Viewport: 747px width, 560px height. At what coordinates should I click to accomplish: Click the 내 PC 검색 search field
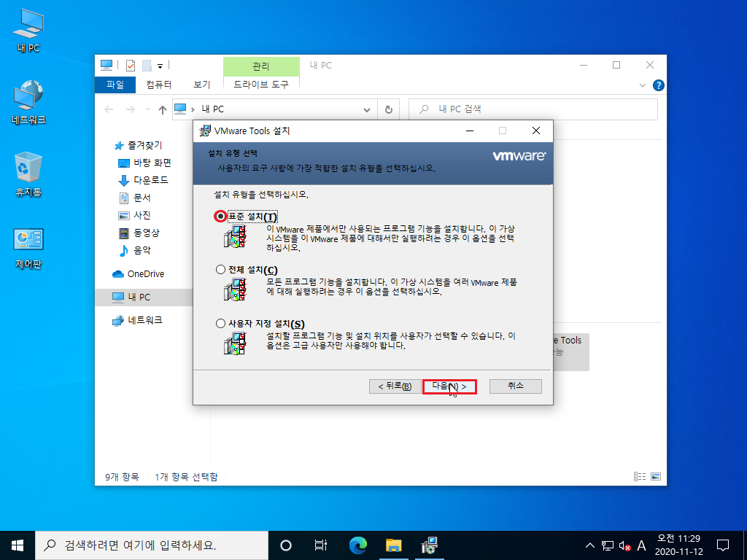tap(533, 109)
